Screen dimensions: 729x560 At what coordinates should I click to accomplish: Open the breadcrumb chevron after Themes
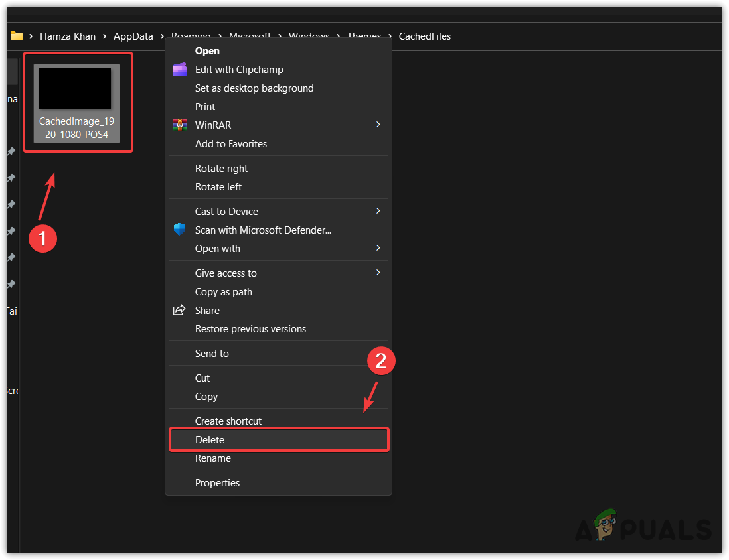click(390, 36)
